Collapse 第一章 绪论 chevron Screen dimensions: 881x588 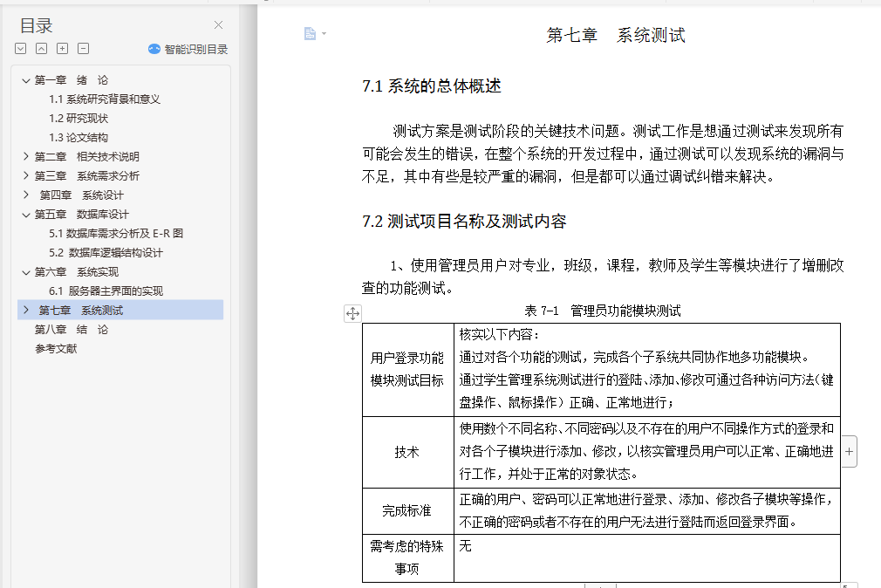pos(26,80)
